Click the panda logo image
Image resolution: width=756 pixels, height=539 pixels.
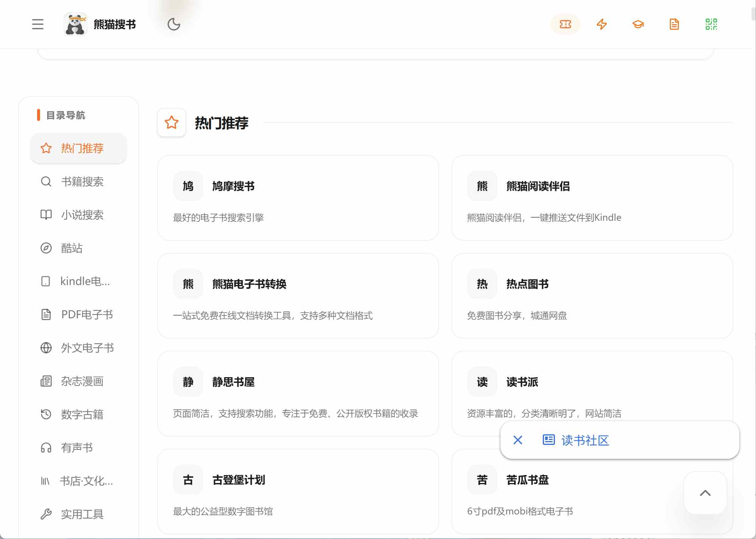coord(75,24)
